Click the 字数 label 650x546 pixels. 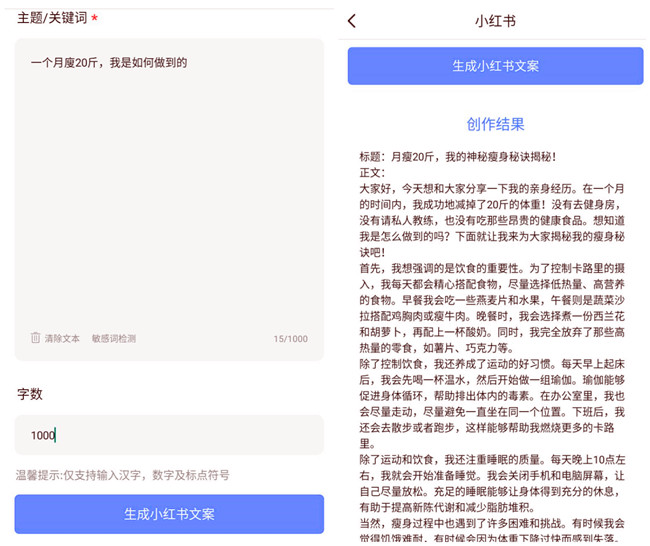pyautogui.click(x=30, y=393)
